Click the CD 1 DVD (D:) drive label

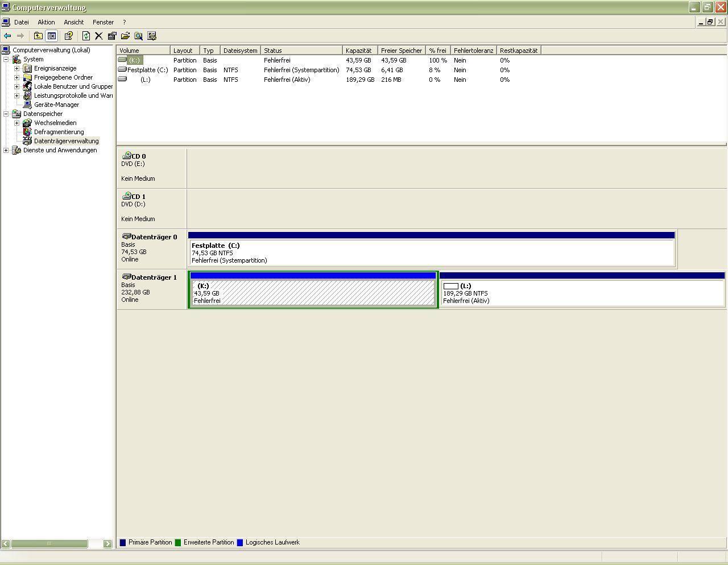tap(151, 207)
